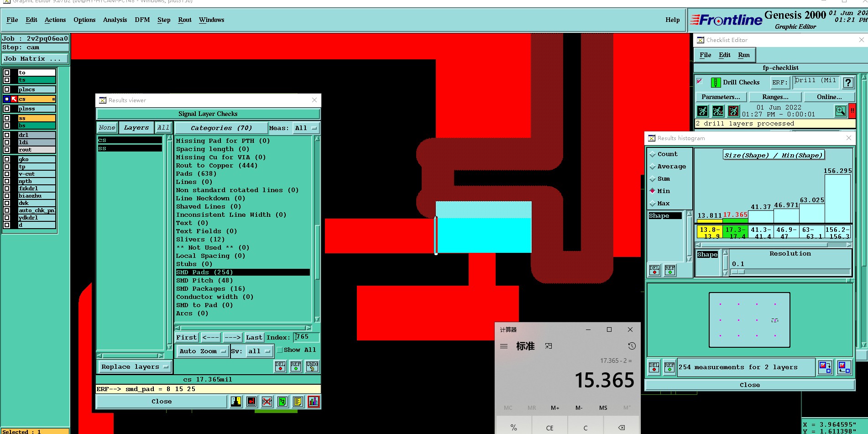Click the REF icon under histogram Shape list
The width and height of the screenshot is (868, 434).
(x=670, y=270)
